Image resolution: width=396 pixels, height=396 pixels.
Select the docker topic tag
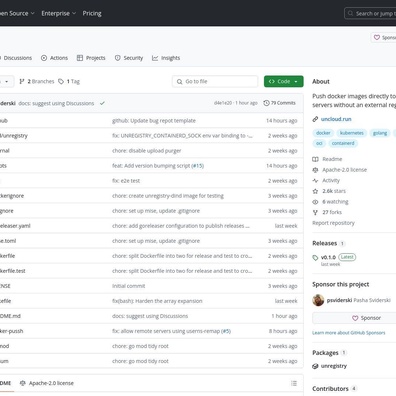pos(323,133)
